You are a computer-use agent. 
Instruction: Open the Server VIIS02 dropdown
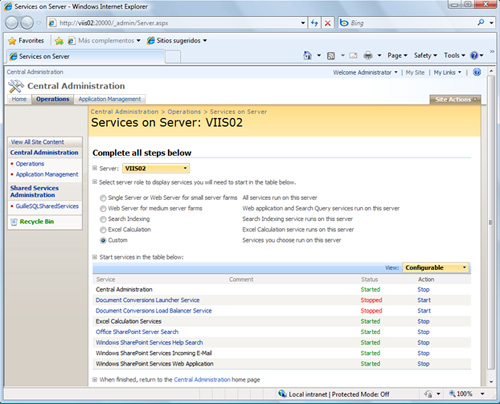156,168
